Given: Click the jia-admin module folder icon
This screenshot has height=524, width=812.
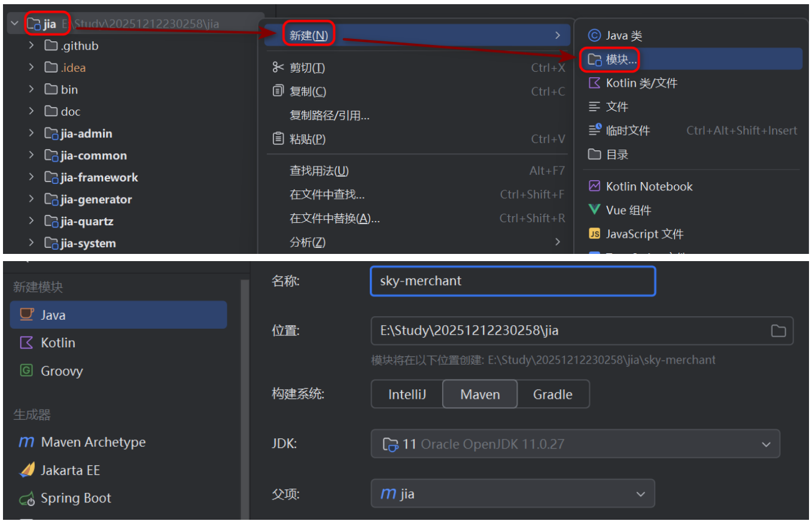Looking at the screenshot, I should 51,134.
